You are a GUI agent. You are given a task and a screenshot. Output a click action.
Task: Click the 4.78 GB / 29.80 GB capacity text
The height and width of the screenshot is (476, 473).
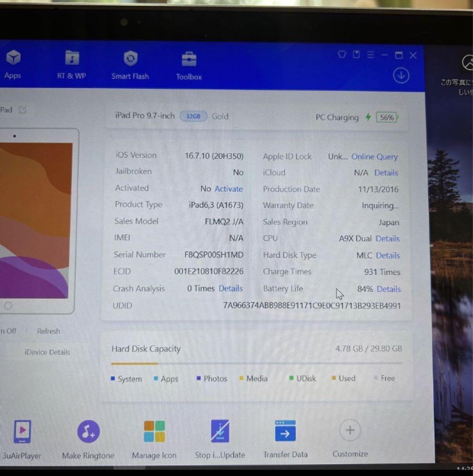(369, 349)
